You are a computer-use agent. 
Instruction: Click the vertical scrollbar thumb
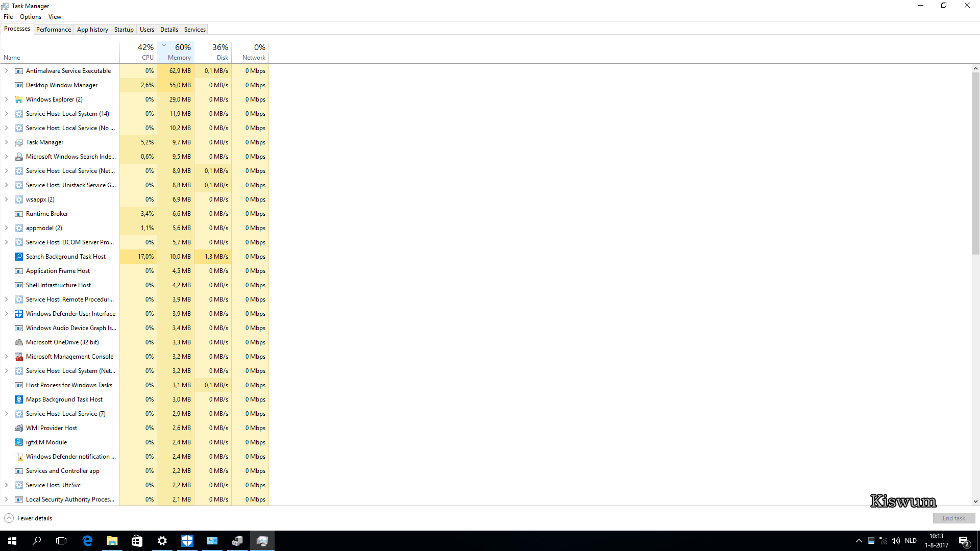coord(975,163)
